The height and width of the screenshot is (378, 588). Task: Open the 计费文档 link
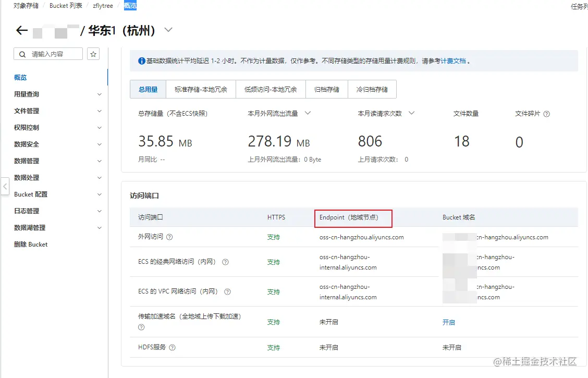(x=453, y=61)
